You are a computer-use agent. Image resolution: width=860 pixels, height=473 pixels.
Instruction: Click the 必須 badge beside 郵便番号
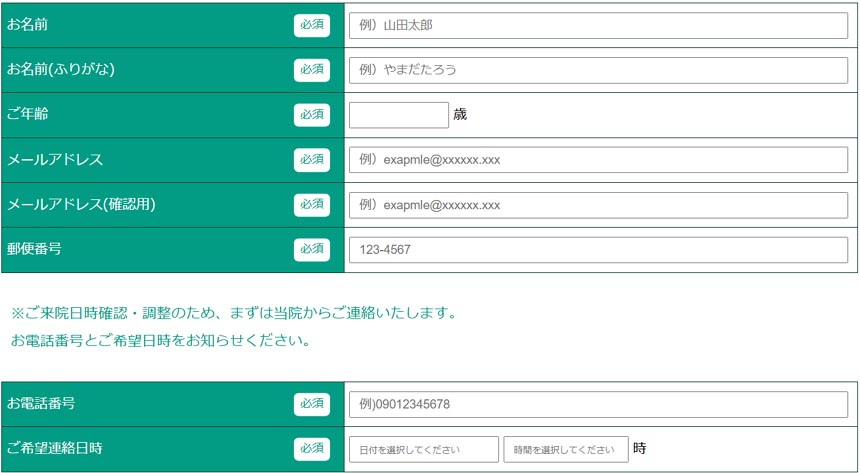(x=312, y=249)
